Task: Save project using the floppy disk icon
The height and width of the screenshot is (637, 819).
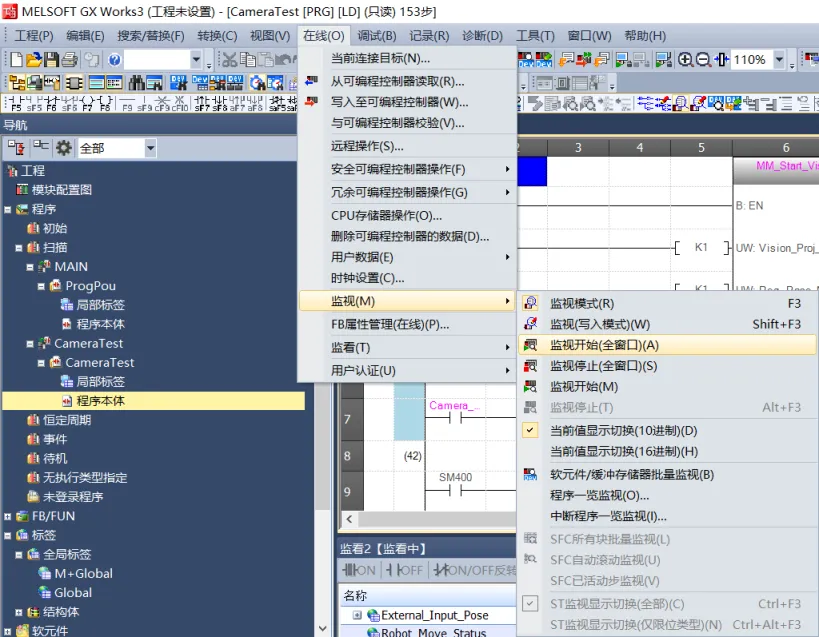Action: (51, 60)
